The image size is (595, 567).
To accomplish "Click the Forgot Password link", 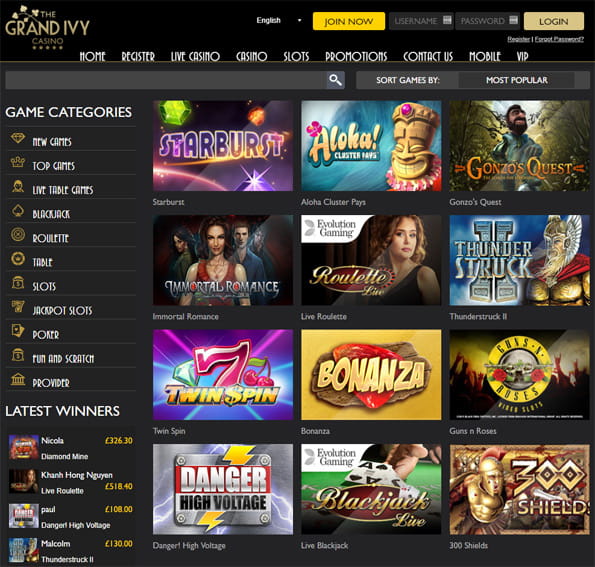I will 559,39.
